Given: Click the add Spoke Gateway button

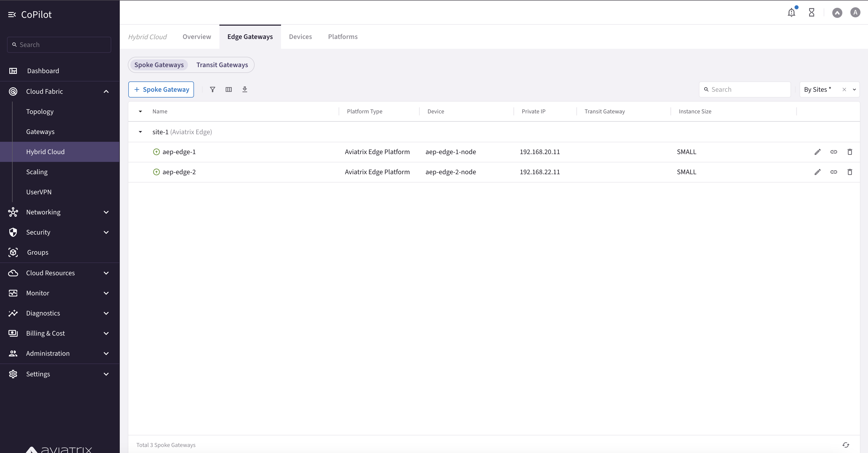Looking at the screenshot, I should pos(161,89).
